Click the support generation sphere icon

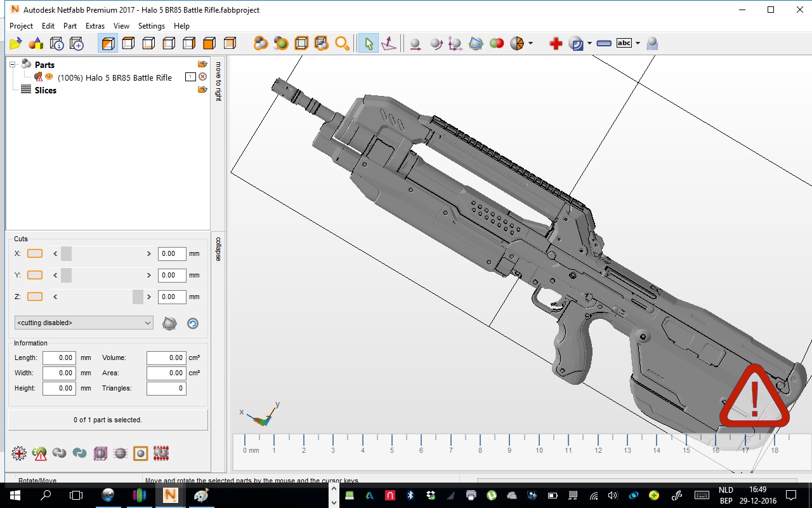(652, 43)
